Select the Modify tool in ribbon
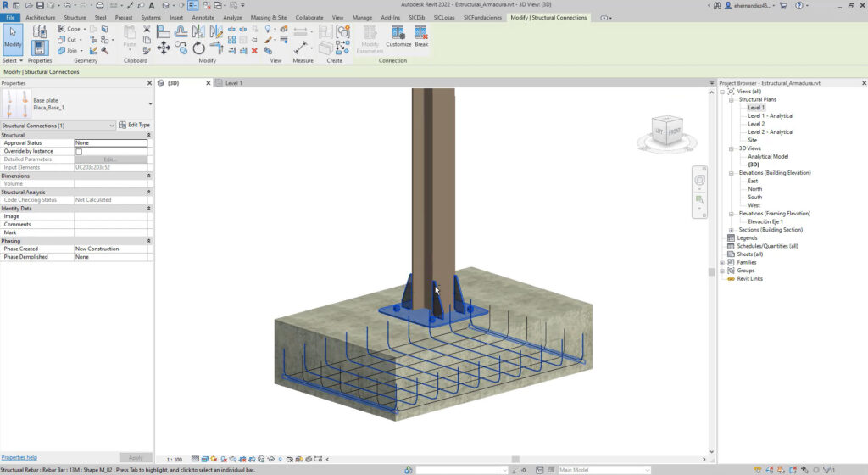868x475 pixels. click(13, 37)
